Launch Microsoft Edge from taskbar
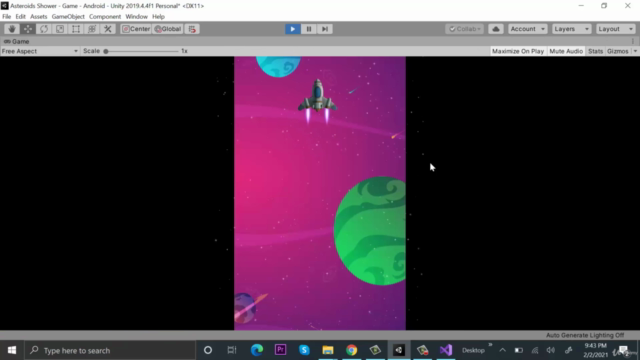This screenshot has height=360, width=640. tap(257, 350)
